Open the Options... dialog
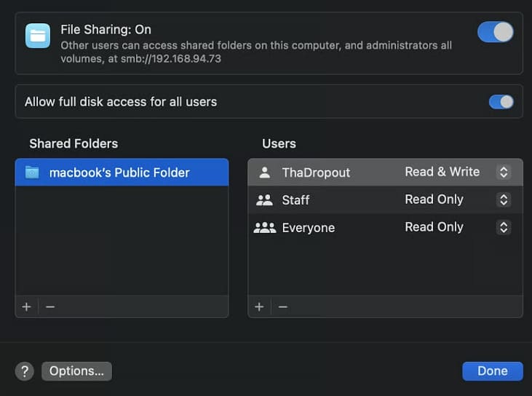Screen dimensions: 532x396 pyautogui.click(x=76, y=371)
